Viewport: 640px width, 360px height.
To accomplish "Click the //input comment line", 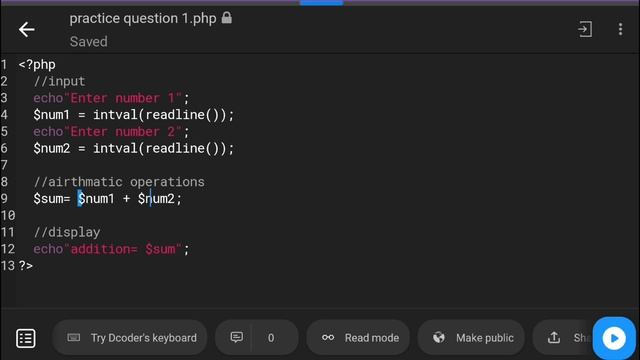I will click(x=60, y=81).
